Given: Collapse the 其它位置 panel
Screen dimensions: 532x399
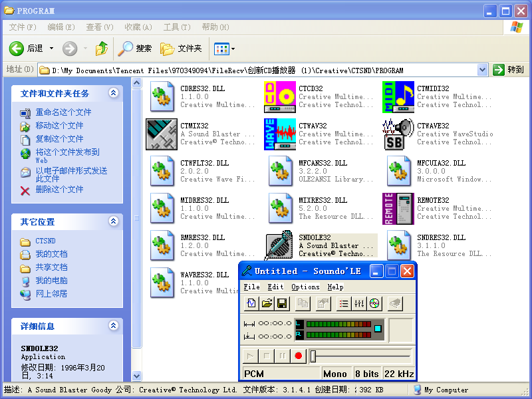Looking at the screenshot, I should click(x=114, y=221).
